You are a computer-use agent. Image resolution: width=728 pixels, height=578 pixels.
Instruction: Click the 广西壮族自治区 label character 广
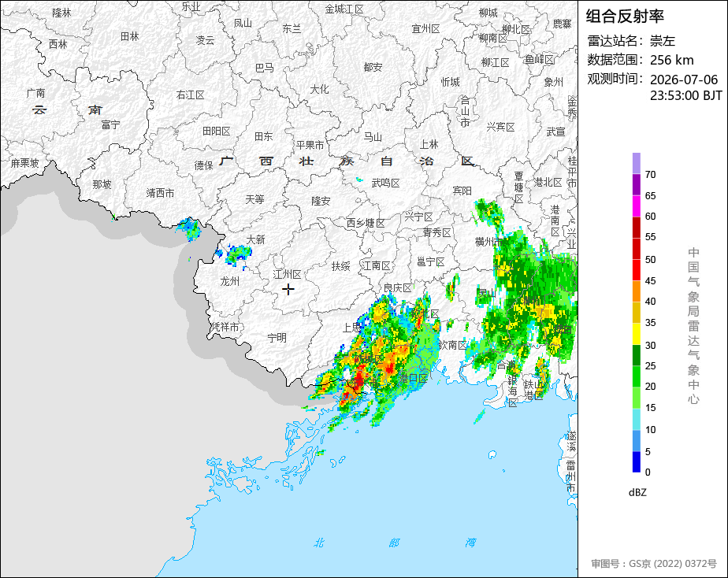[227, 161]
